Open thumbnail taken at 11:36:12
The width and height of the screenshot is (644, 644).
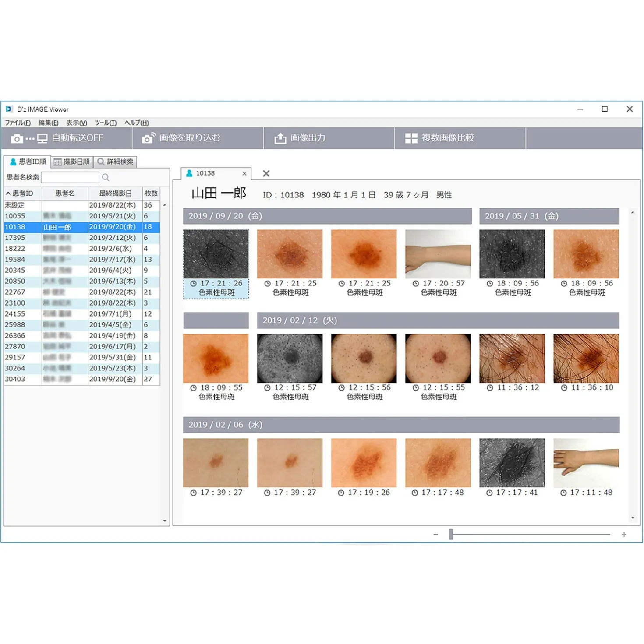point(512,359)
